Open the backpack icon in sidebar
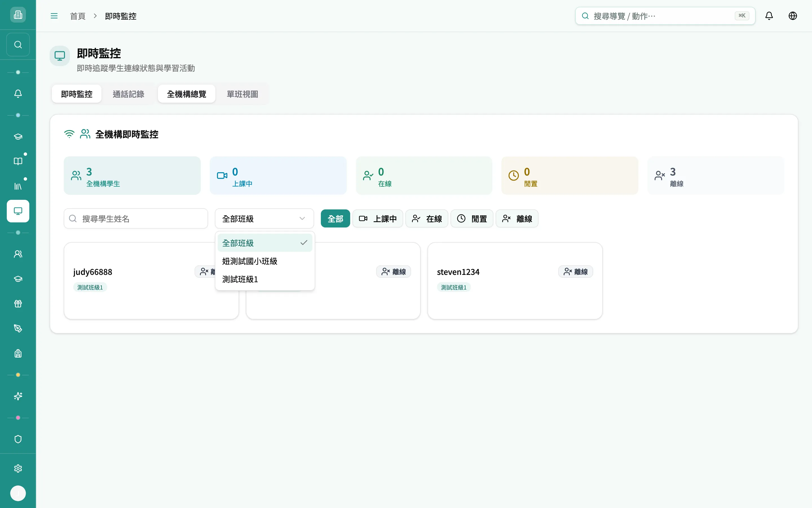812x508 pixels. coord(18,353)
